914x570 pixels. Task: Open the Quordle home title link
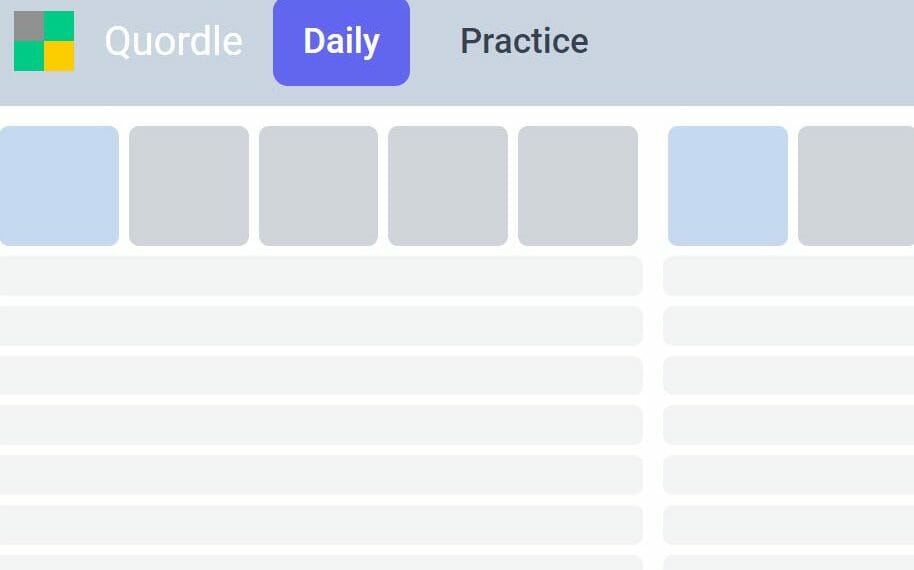coord(173,41)
